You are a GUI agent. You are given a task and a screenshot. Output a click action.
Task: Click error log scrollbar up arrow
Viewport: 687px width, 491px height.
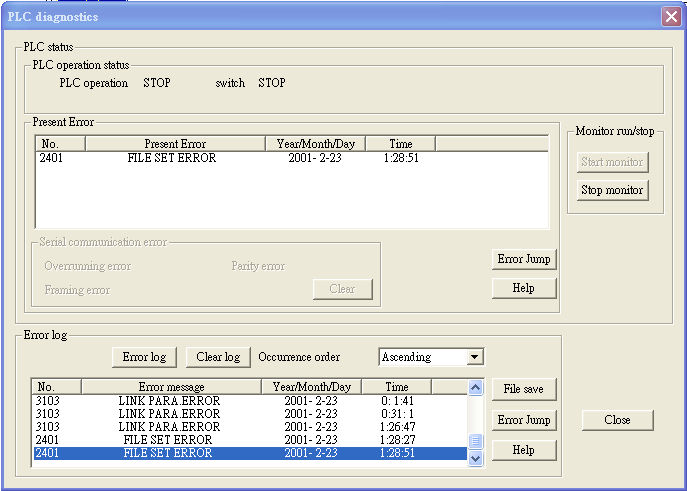pyautogui.click(x=476, y=387)
